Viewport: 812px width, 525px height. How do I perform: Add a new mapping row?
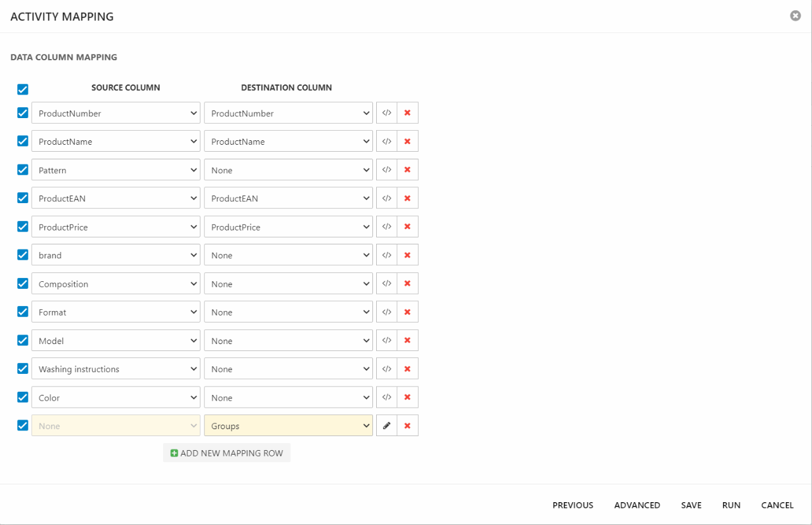tap(226, 453)
